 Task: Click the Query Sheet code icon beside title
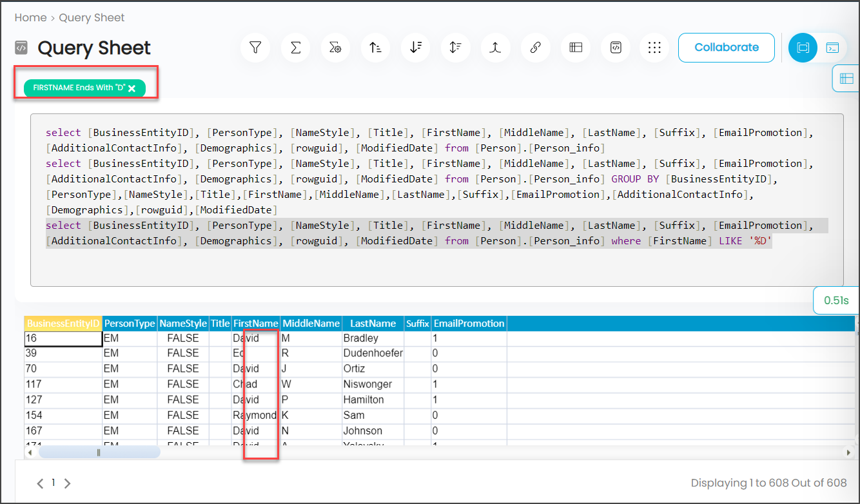point(21,48)
